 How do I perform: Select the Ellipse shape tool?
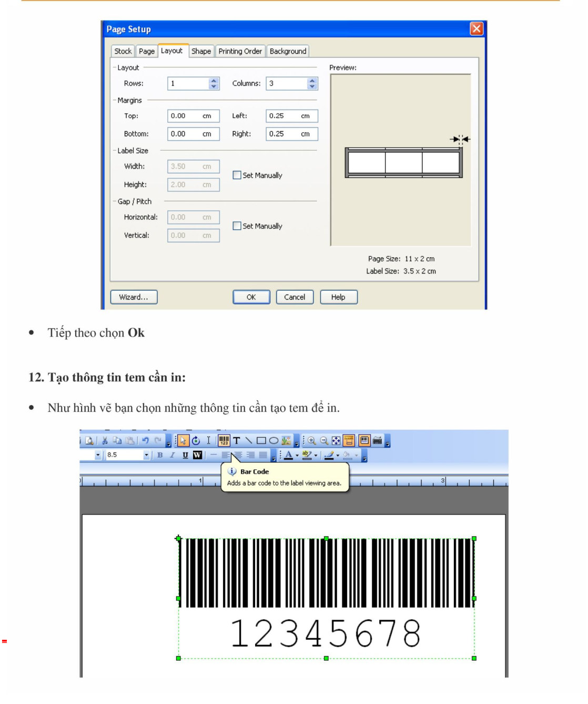click(x=273, y=441)
